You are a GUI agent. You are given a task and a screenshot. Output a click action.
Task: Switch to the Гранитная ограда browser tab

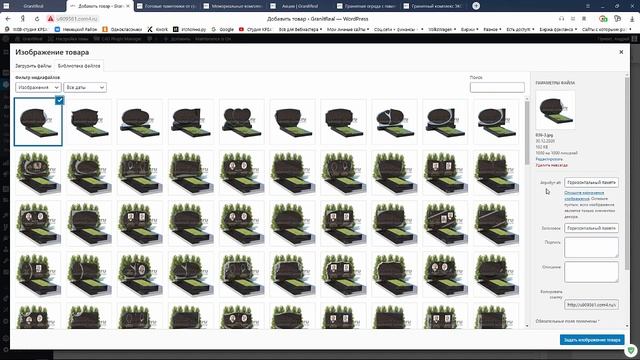click(367, 6)
